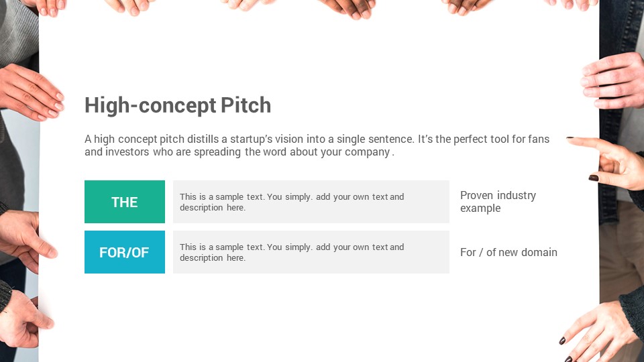
Task: Click the gray text box in first row
Action: (311, 202)
